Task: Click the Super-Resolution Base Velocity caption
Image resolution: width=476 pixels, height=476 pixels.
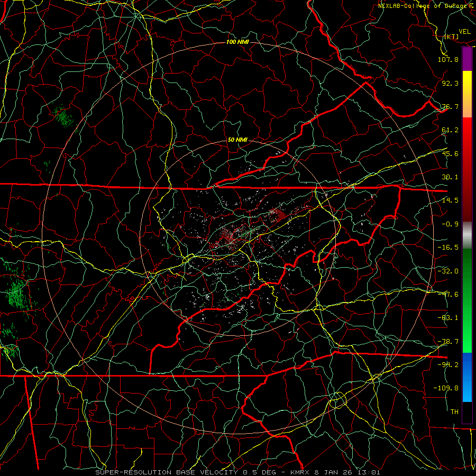Action: (237, 472)
